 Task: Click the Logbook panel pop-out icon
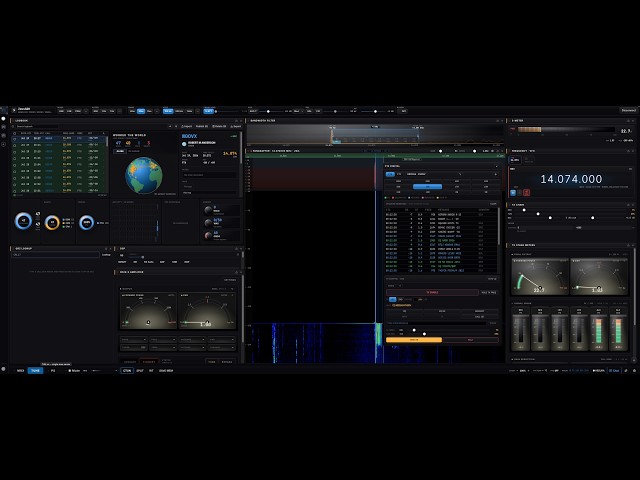[x=236, y=121]
